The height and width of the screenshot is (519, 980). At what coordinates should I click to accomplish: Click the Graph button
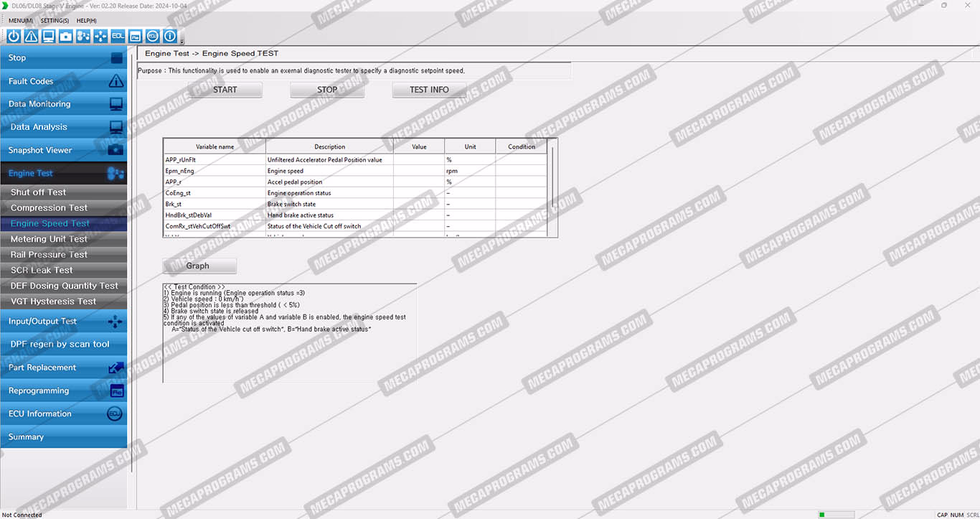coord(199,266)
